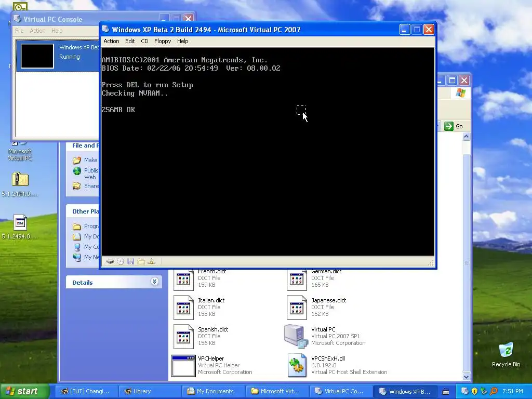Click the Go button in Explorer address bar
The height and width of the screenshot is (399, 532).
[x=454, y=126]
